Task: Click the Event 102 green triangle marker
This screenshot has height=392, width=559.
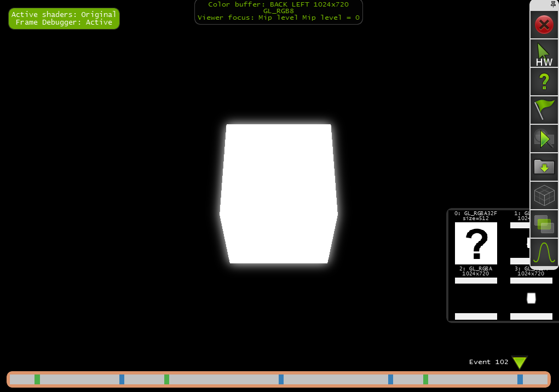Action: pos(520,362)
